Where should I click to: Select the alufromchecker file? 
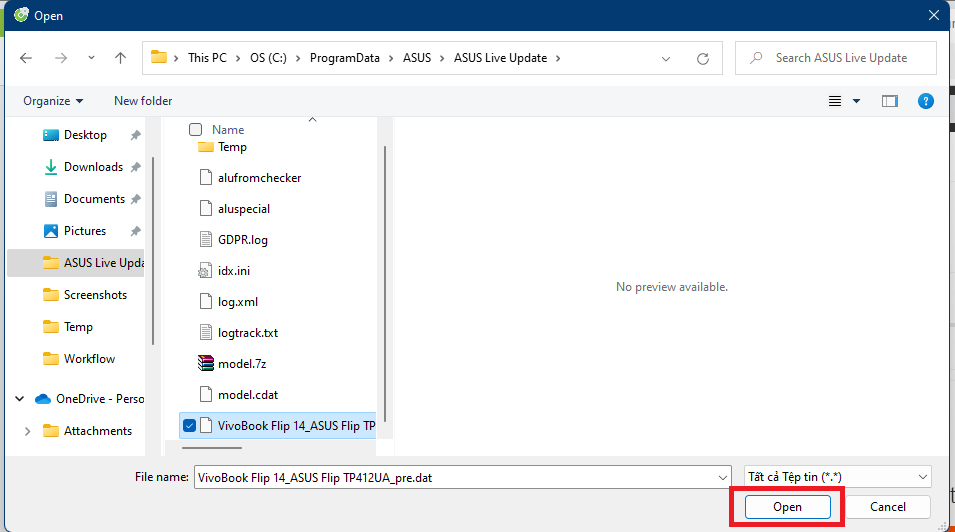259,178
